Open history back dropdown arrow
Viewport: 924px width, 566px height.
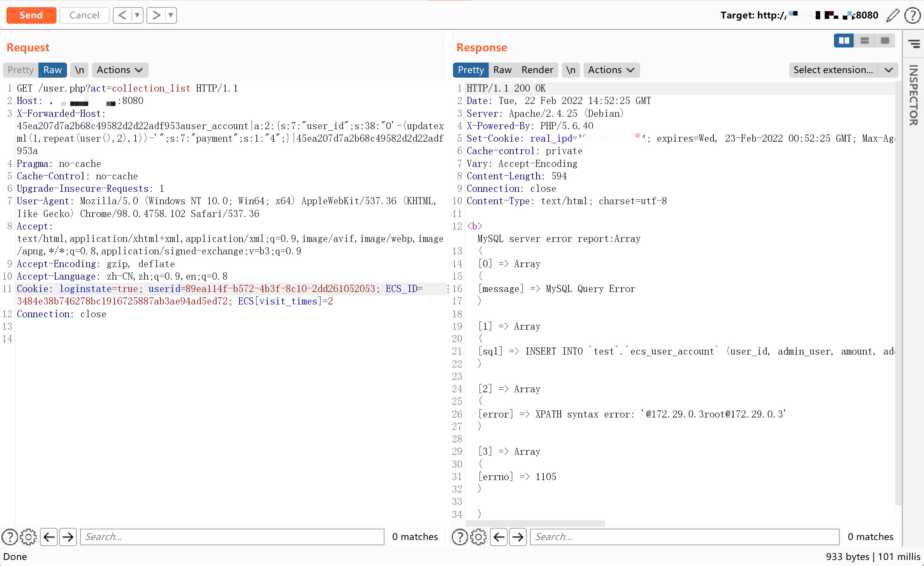[x=137, y=15]
